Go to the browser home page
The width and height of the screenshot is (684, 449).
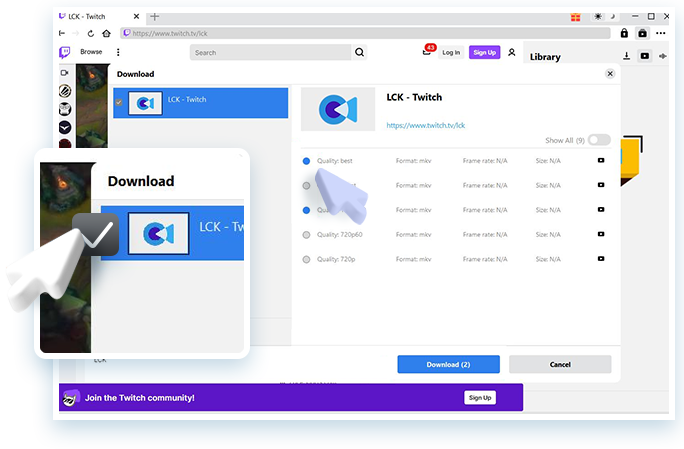coord(106,33)
